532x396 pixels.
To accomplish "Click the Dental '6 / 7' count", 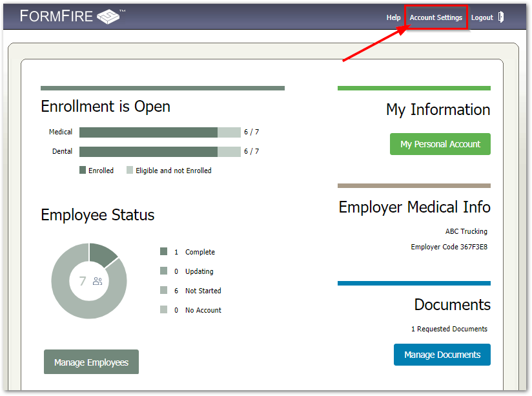I will tap(251, 151).
